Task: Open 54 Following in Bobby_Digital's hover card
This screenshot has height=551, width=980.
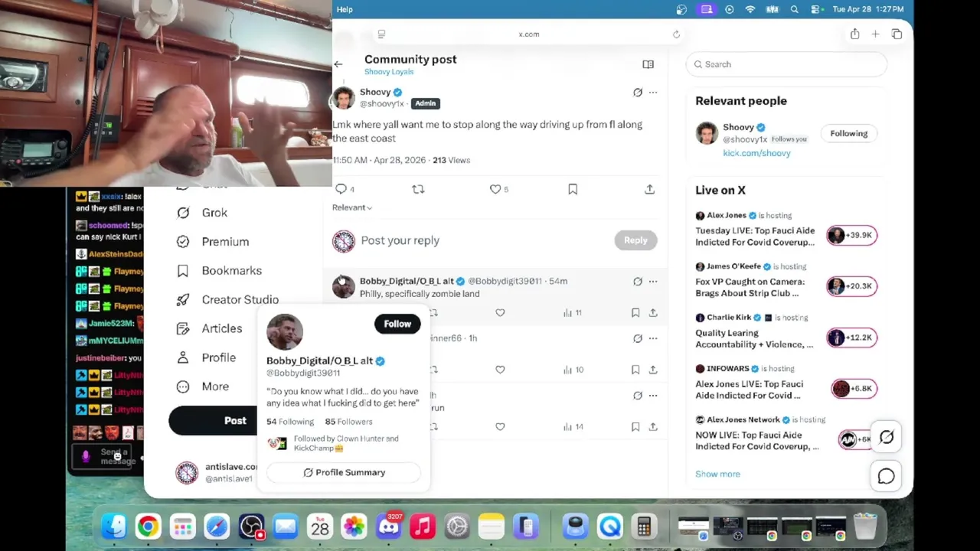Action: (290, 422)
